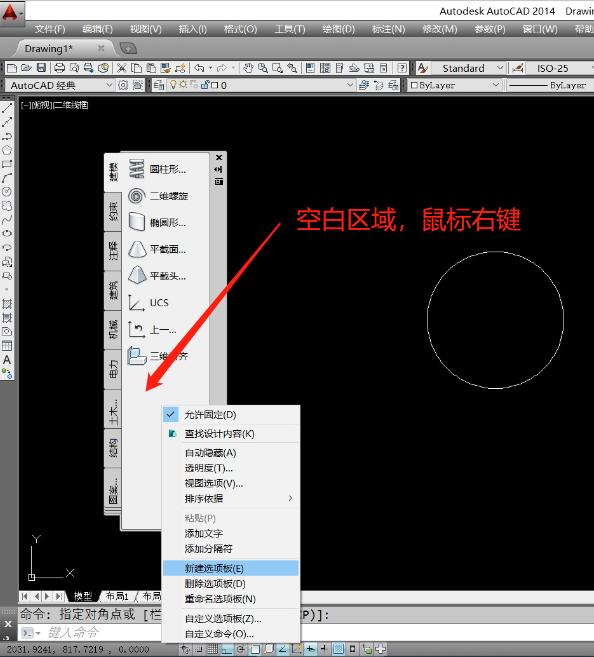The image size is (594, 657).
Task: Toggle Dynamic Input in status bar
Action: pos(310,649)
